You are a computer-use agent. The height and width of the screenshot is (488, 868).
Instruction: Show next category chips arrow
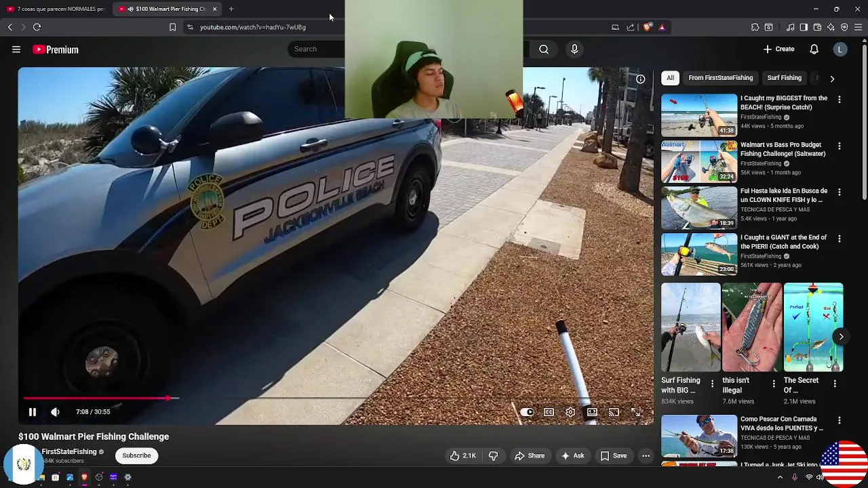coord(832,79)
